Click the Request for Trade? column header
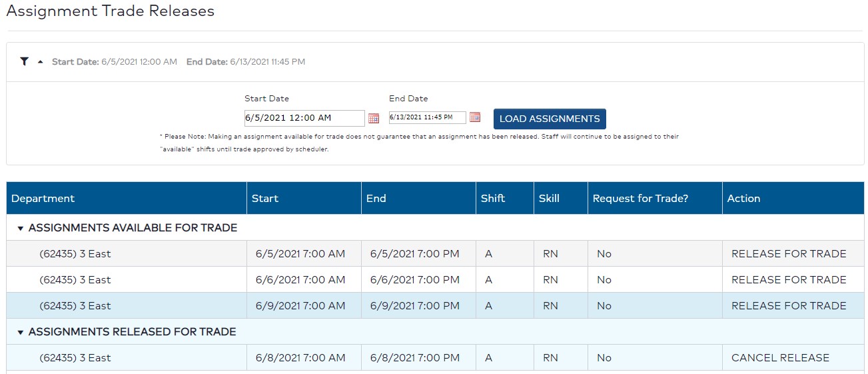The image size is (868, 374). tap(640, 199)
